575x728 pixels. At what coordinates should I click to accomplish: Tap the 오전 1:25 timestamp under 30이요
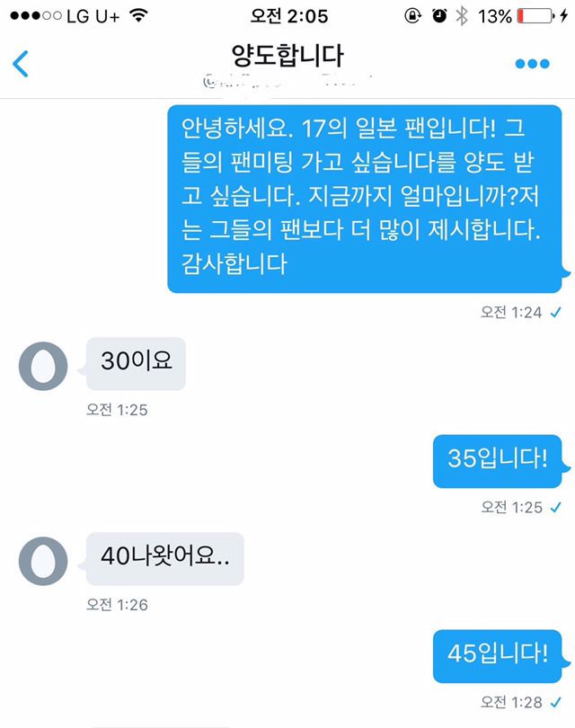(117, 410)
